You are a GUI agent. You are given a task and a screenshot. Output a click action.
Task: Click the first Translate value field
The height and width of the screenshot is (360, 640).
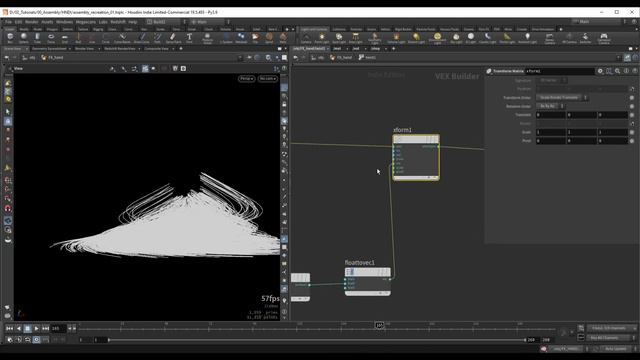[551, 115]
